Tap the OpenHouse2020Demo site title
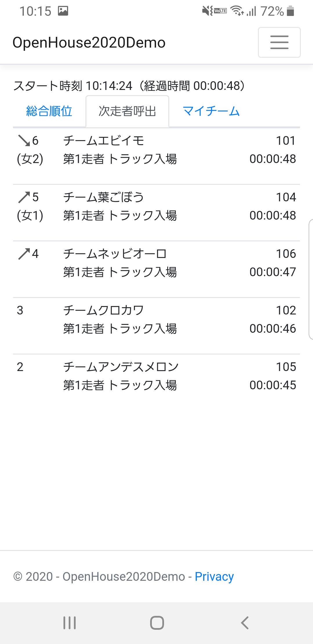The image size is (313, 644). click(x=89, y=43)
